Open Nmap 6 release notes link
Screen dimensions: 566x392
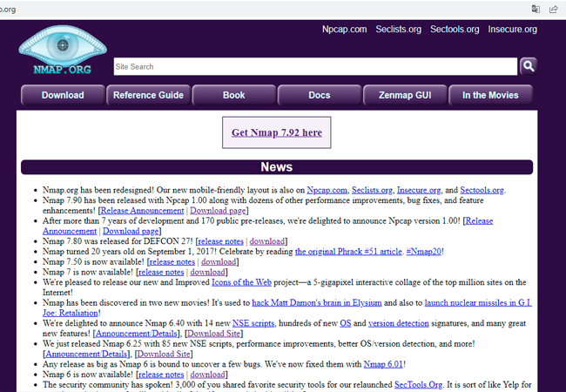click(x=161, y=375)
